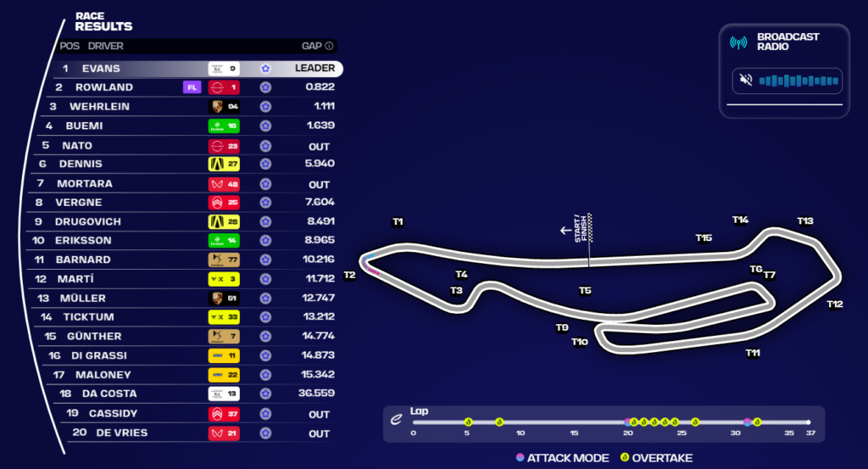Select driver CASSIDY in results
The height and width of the screenshot is (469, 868).
[x=113, y=414]
